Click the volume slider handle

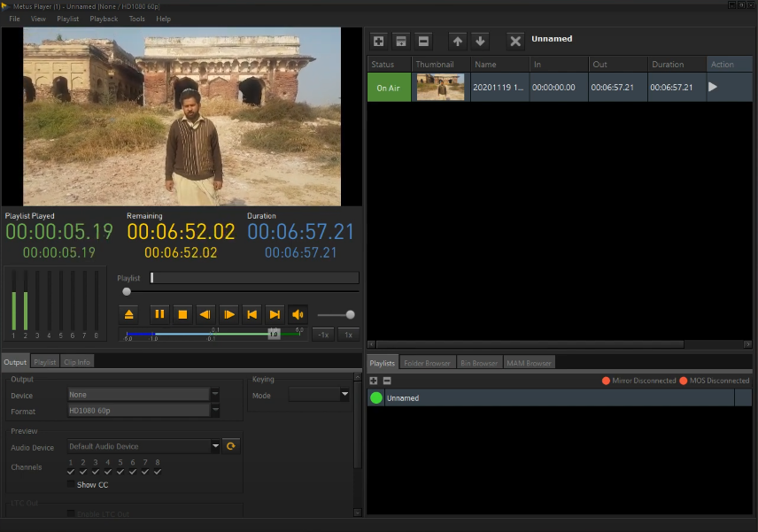point(351,315)
